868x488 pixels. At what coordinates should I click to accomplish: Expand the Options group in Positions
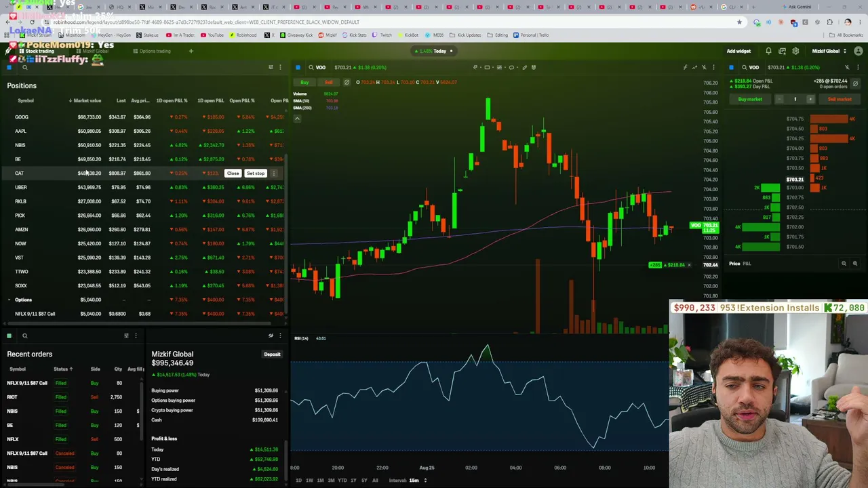pyautogui.click(x=9, y=300)
